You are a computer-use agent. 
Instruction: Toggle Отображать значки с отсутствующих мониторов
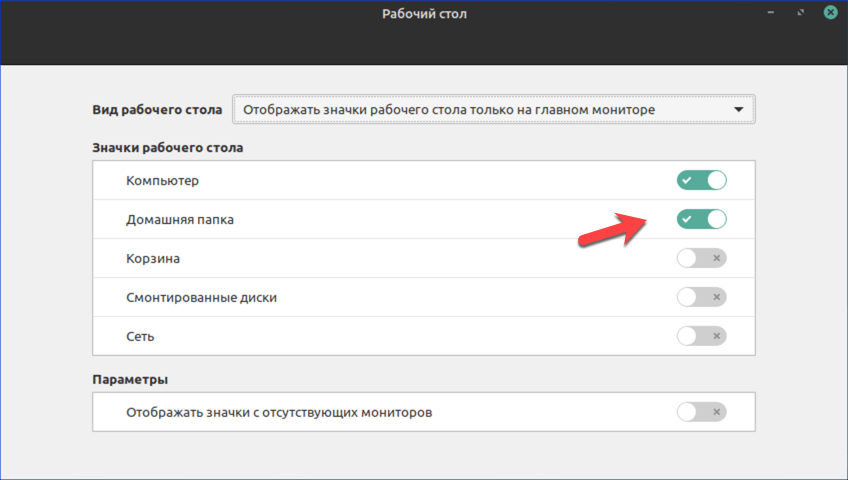pyautogui.click(x=701, y=412)
